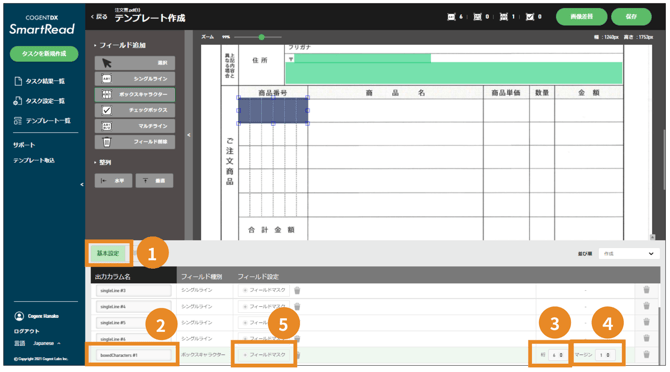670x372 pixels.
Task: Align fields horizontally with 水平 button
Action: (113, 181)
